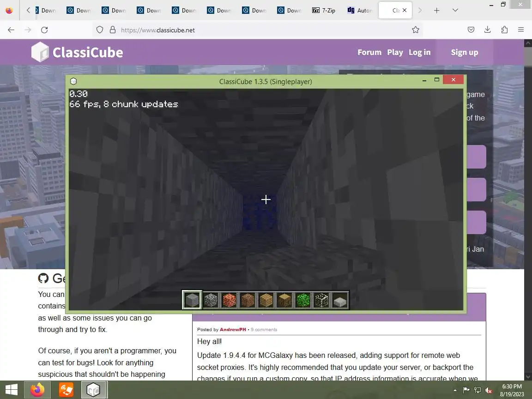This screenshot has height=399, width=532.
Task: Select the stone slab in hotbar
Action: [x=340, y=300]
